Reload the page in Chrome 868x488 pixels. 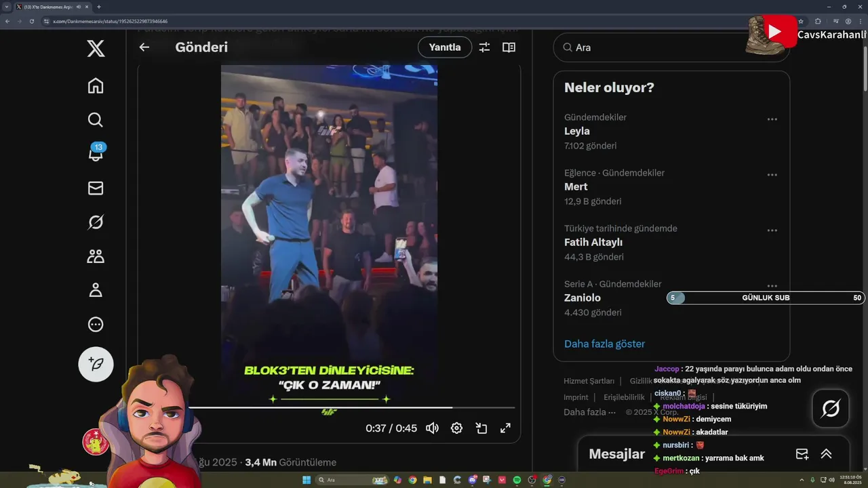[x=31, y=21]
